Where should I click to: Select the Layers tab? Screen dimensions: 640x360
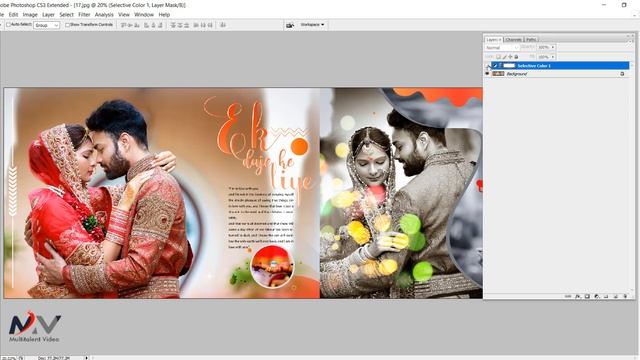492,40
